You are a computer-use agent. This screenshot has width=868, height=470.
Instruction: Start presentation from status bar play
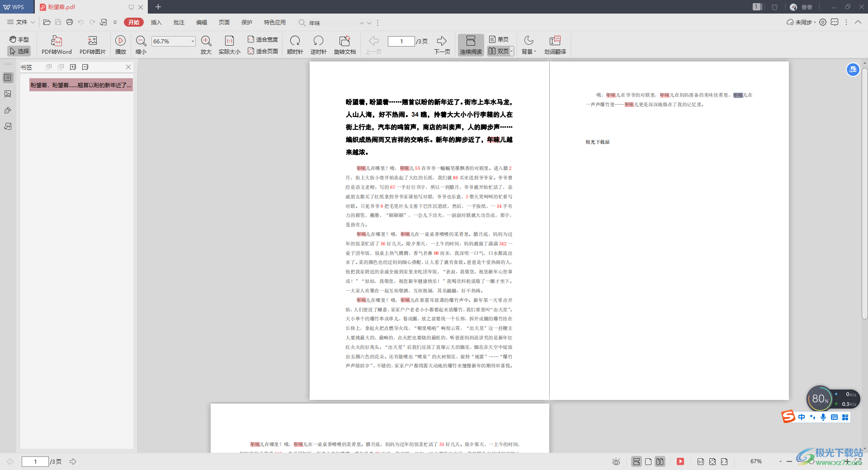[x=680, y=461]
